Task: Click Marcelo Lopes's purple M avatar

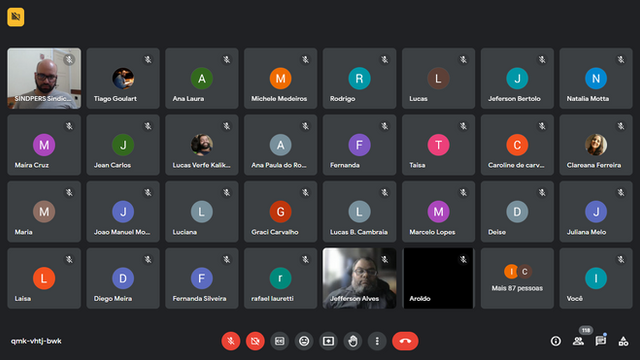Action: click(x=438, y=211)
